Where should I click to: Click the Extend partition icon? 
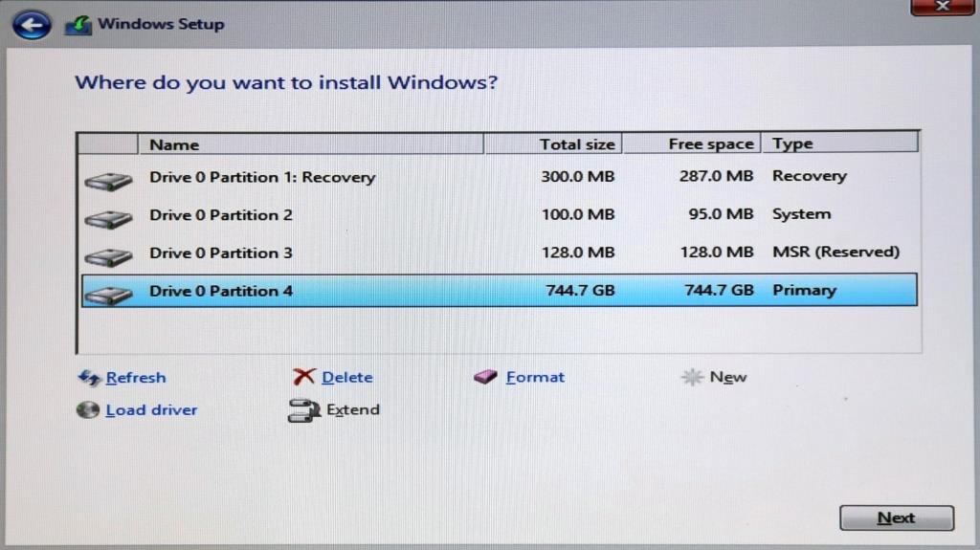[302, 410]
